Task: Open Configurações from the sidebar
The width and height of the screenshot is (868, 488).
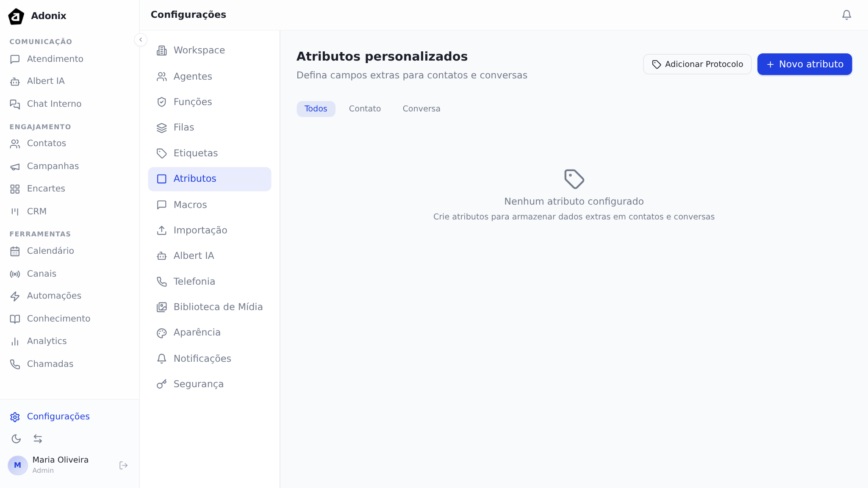Action: pyautogui.click(x=58, y=416)
